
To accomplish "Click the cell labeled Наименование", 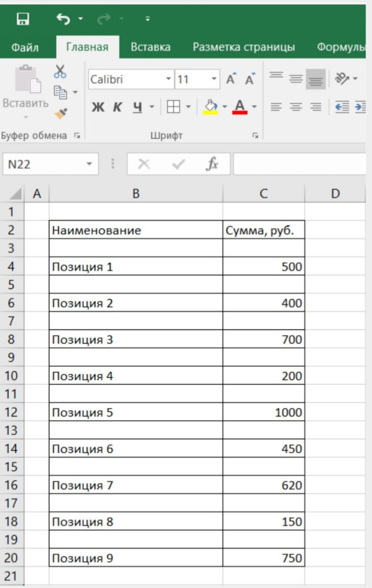I will tap(136, 230).
